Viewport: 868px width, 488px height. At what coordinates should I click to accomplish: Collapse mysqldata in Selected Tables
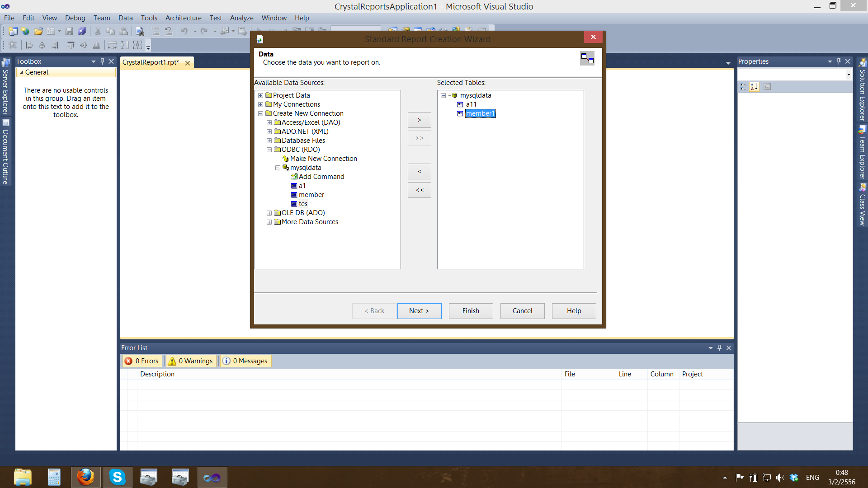coord(443,95)
